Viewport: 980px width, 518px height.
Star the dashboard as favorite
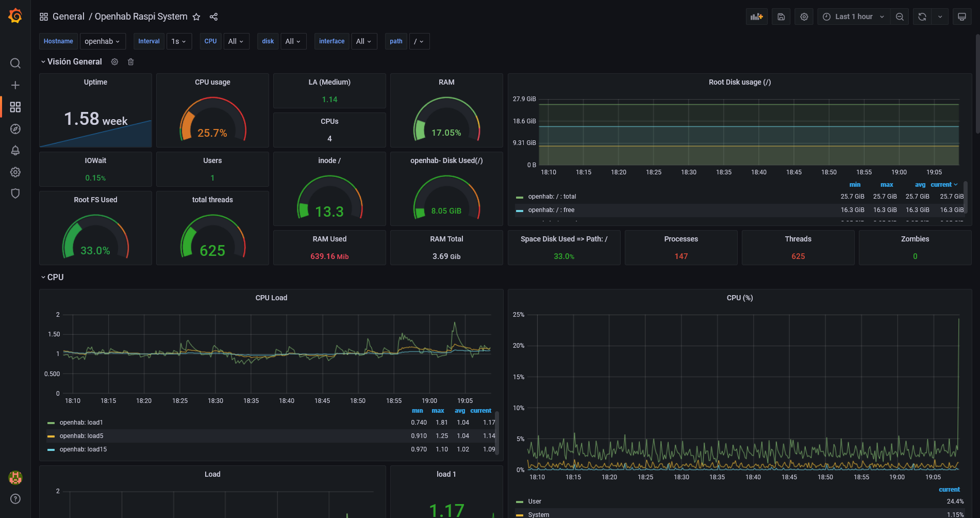[196, 17]
